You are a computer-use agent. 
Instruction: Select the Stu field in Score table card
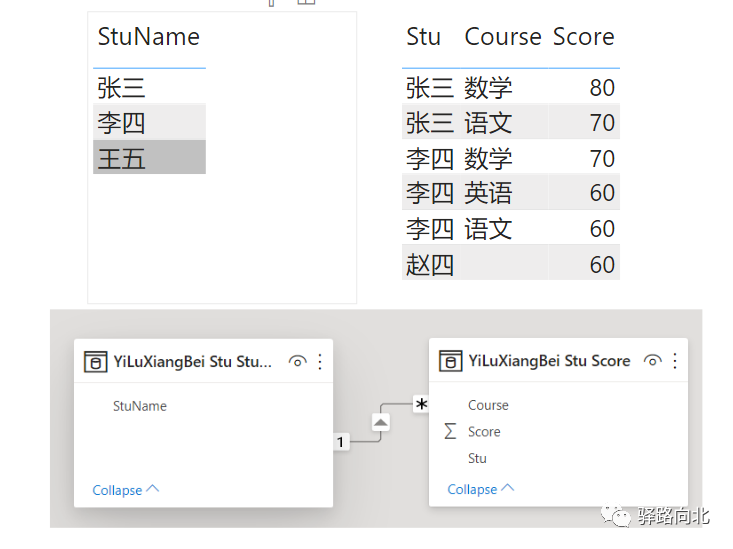pos(477,458)
